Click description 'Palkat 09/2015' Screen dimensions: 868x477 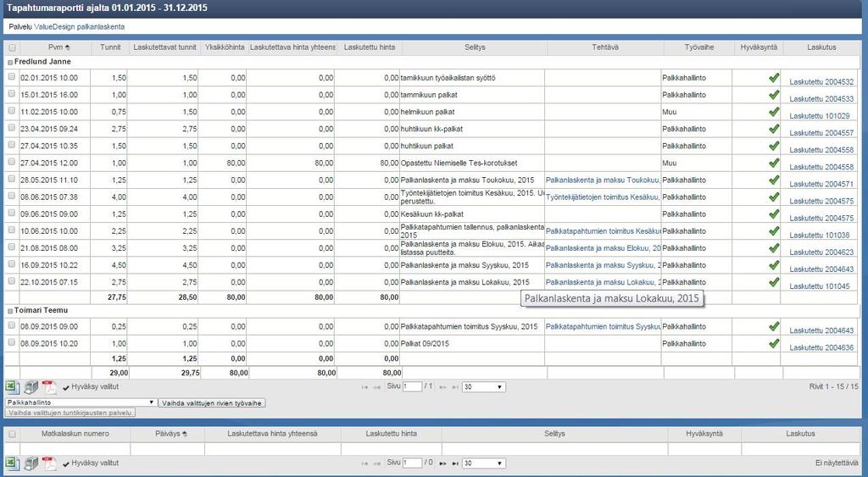pyautogui.click(x=425, y=344)
